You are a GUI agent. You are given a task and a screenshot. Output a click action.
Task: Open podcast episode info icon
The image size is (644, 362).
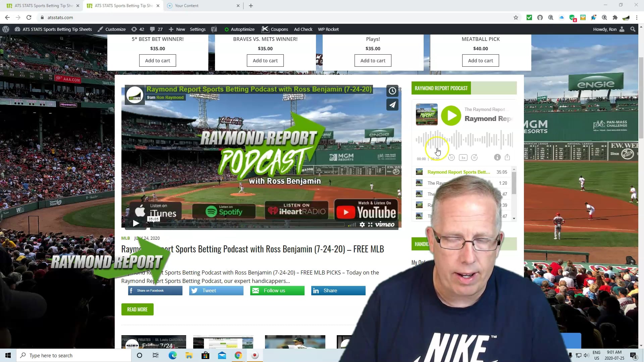497,157
